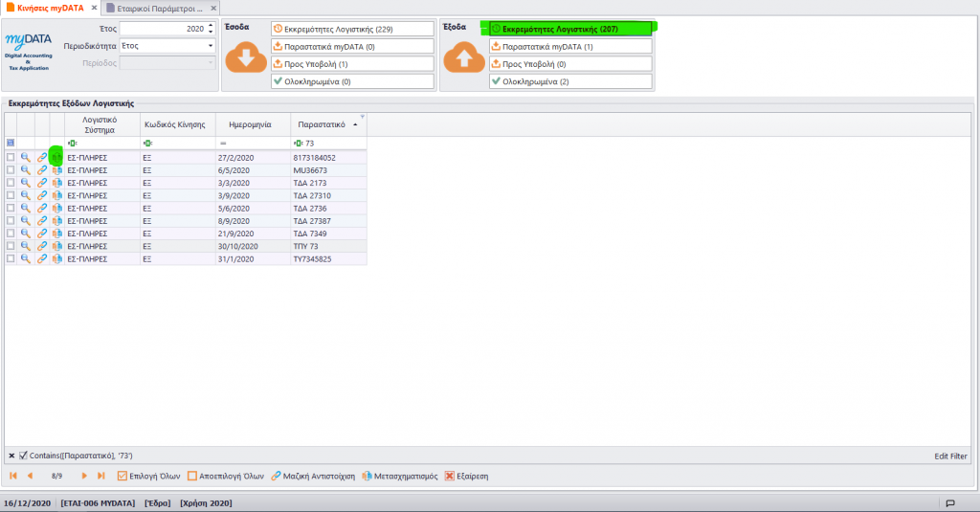Toggle the Contains Παραστατικό 73 filter checkbox
This screenshot has height=512, width=980.
point(23,456)
